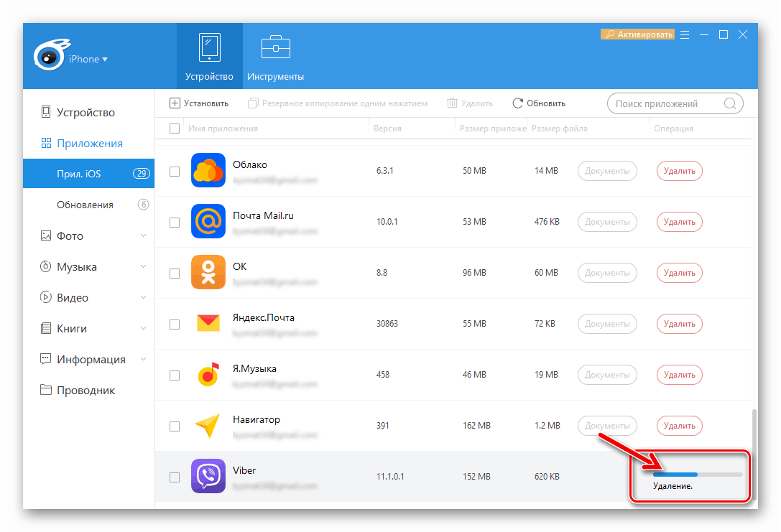Image resolution: width=781 pixels, height=532 pixels.
Task: Open the Прил. iOS list
Action: [88, 174]
